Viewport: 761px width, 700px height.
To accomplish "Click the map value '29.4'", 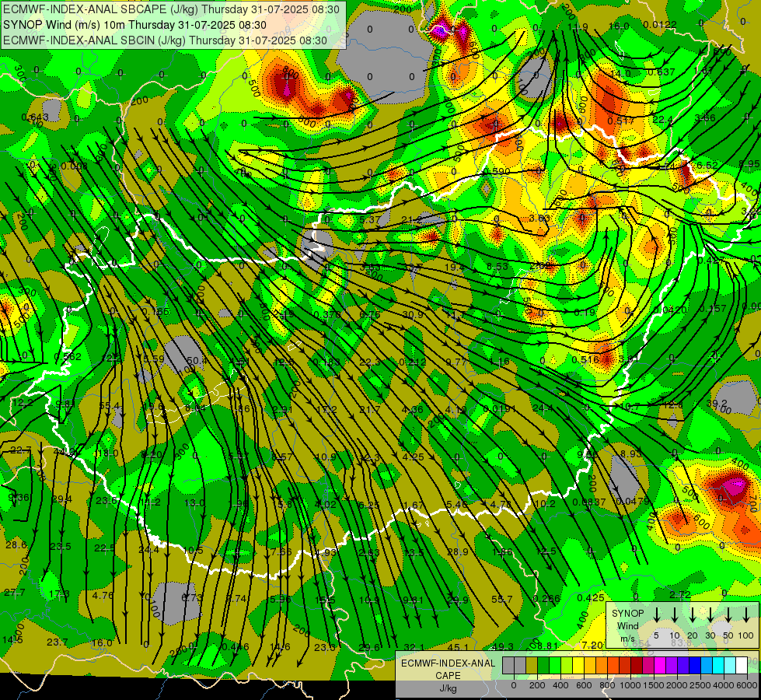I will click(61, 499).
